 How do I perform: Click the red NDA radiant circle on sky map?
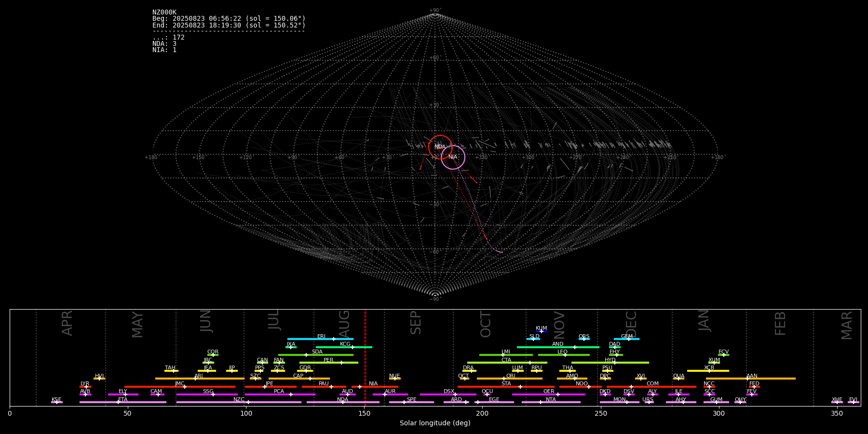click(440, 147)
